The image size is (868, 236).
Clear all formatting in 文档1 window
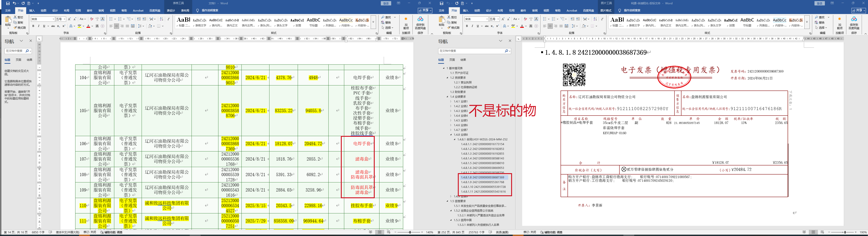(92, 19)
